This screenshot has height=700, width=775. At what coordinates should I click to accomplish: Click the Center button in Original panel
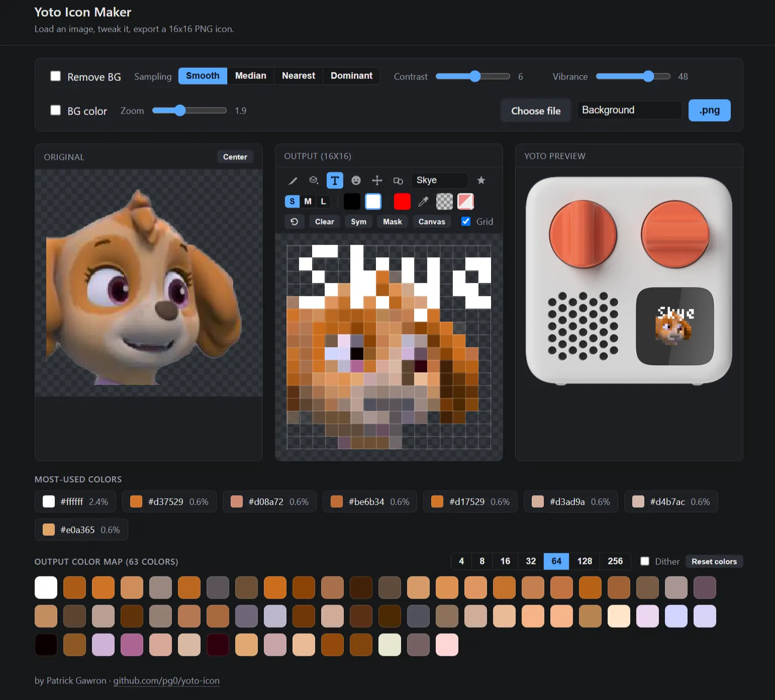(235, 157)
